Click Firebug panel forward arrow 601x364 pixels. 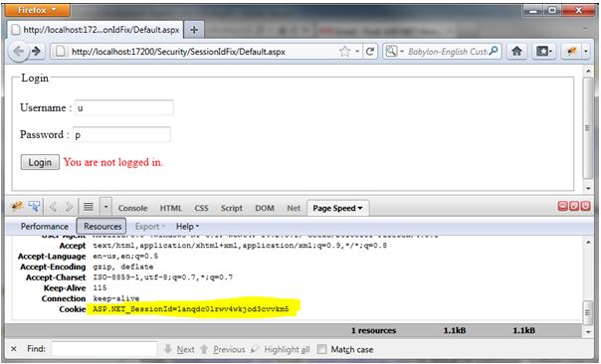[x=69, y=207]
